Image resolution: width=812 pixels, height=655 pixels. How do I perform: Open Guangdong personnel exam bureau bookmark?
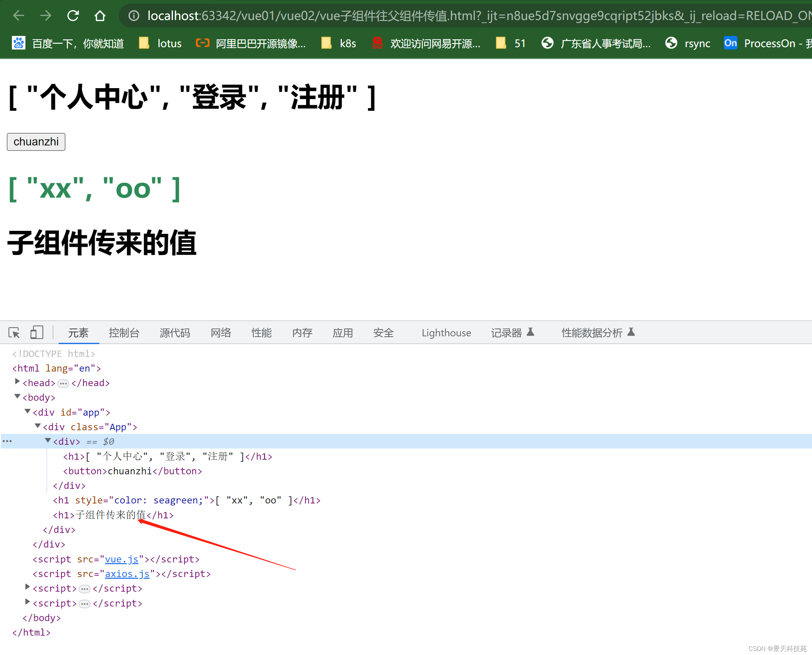pos(596,43)
